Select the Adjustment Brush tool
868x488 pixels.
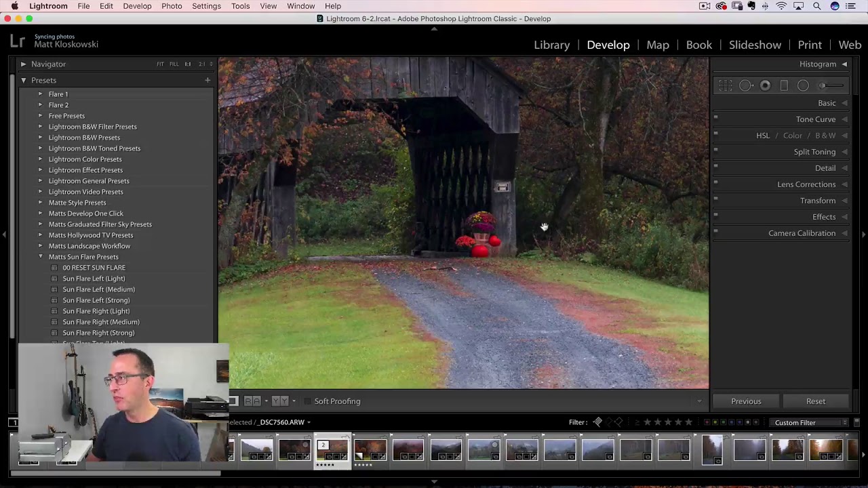click(831, 85)
